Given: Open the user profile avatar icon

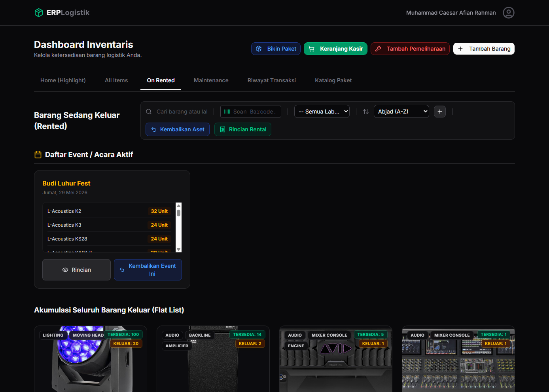Looking at the screenshot, I should click(x=509, y=13).
